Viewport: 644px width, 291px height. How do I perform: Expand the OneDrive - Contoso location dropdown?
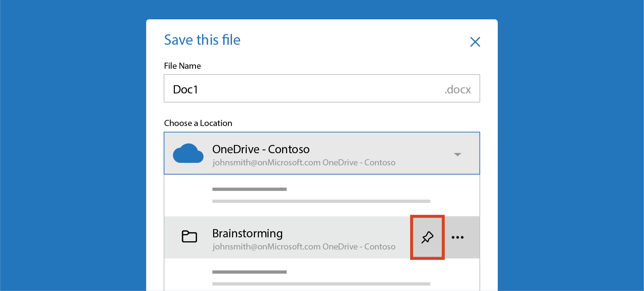[x=457, y=154]
